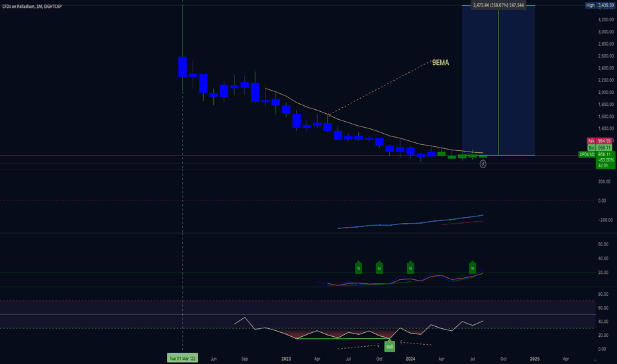Click the -63.00% change value

[606, 160]
